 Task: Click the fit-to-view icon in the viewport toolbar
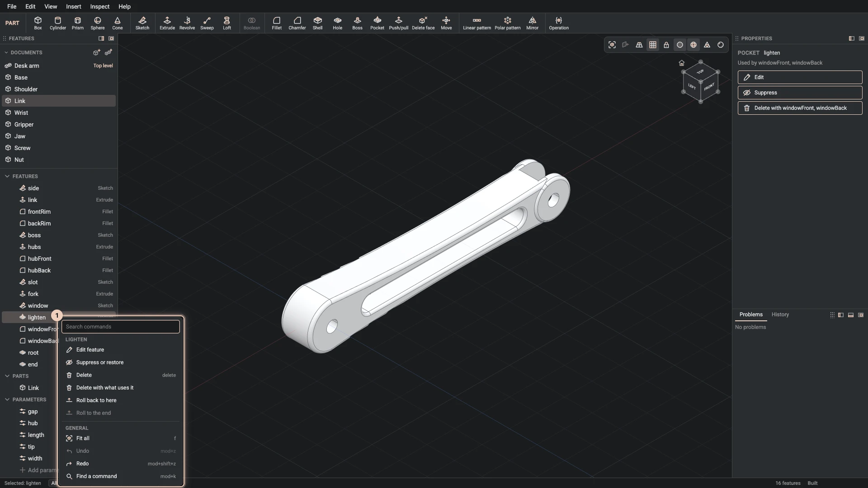[x=612, y=45]
